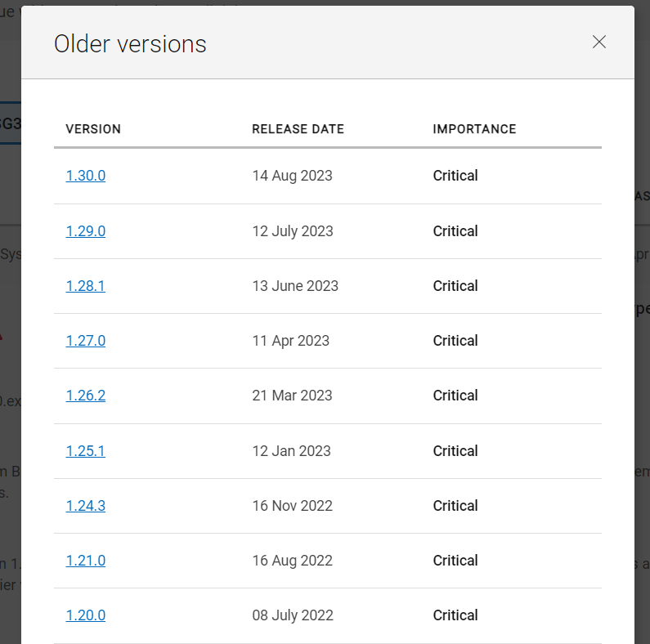Select the date 14 Aug 2023

(292, 176)
